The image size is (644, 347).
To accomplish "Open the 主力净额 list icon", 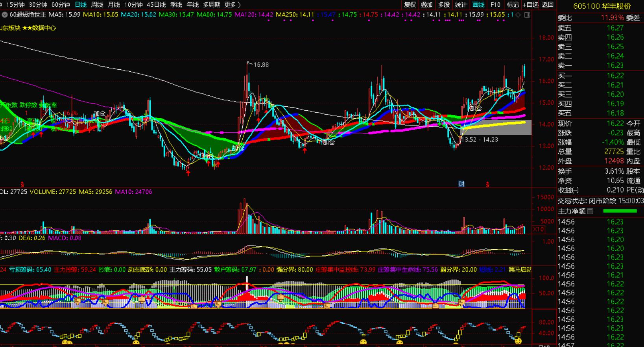I will click(590, 211).
